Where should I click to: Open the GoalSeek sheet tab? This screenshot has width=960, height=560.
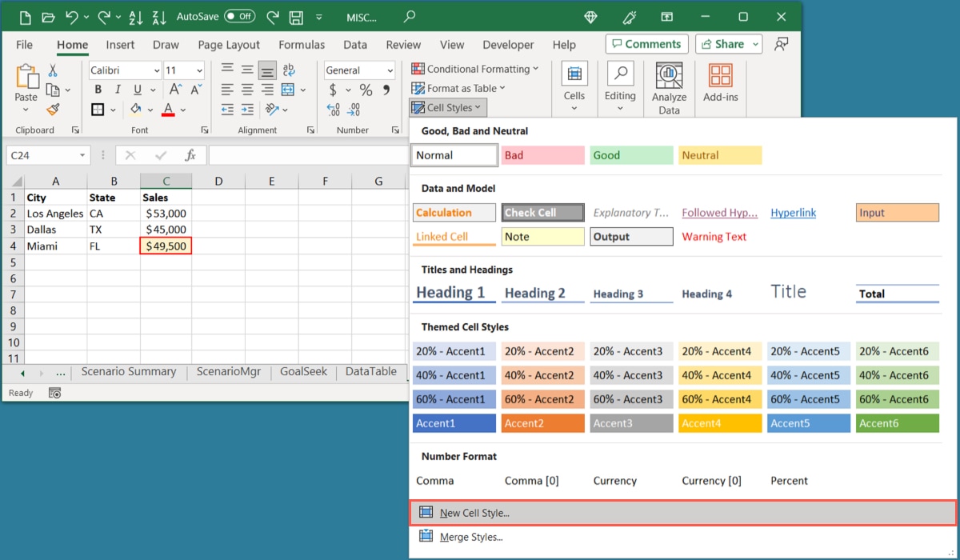pos(303,371)
